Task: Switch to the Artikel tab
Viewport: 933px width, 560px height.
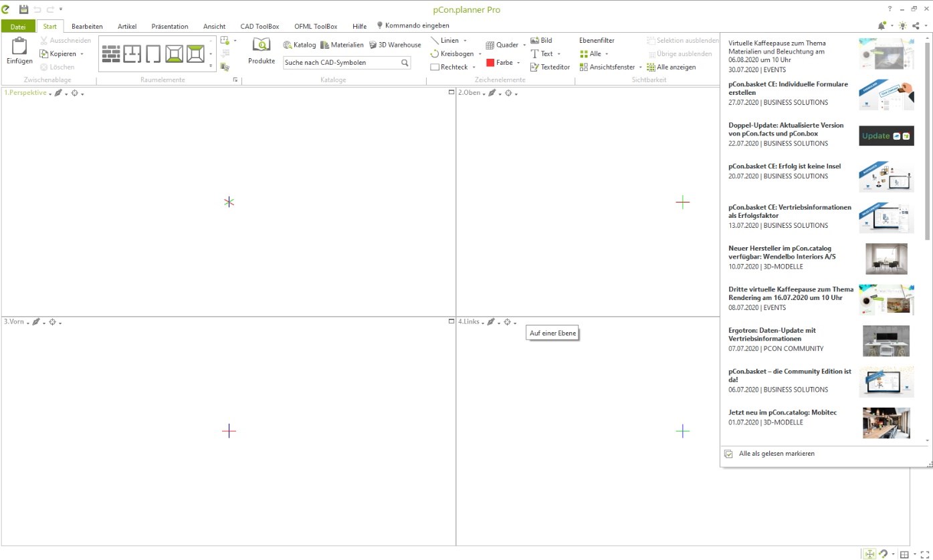Action: [127, 26]
